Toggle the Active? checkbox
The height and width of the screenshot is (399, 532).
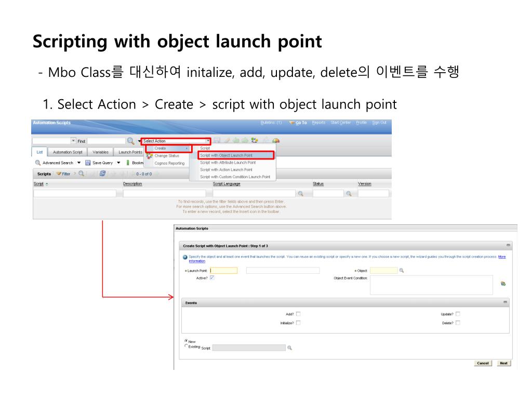tap(212, 278)
